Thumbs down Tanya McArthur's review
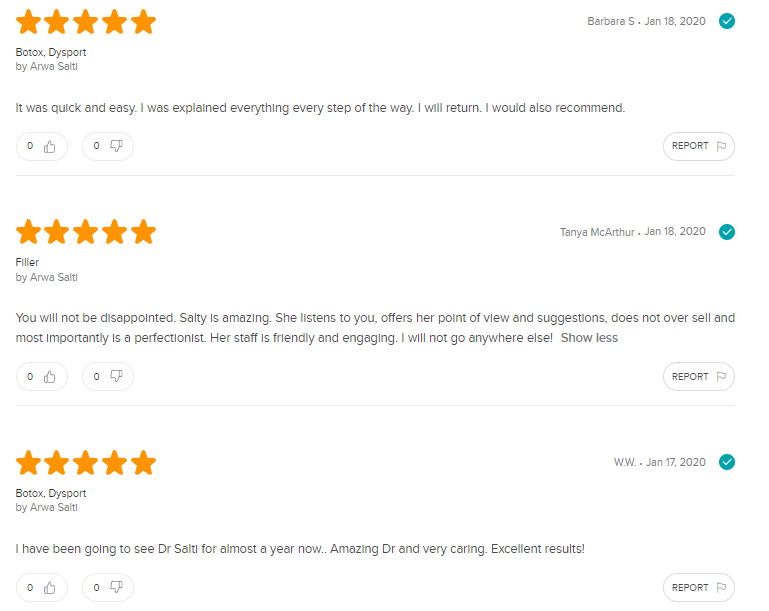This screenshot has height=611, width=769. [x=108, y=377]
